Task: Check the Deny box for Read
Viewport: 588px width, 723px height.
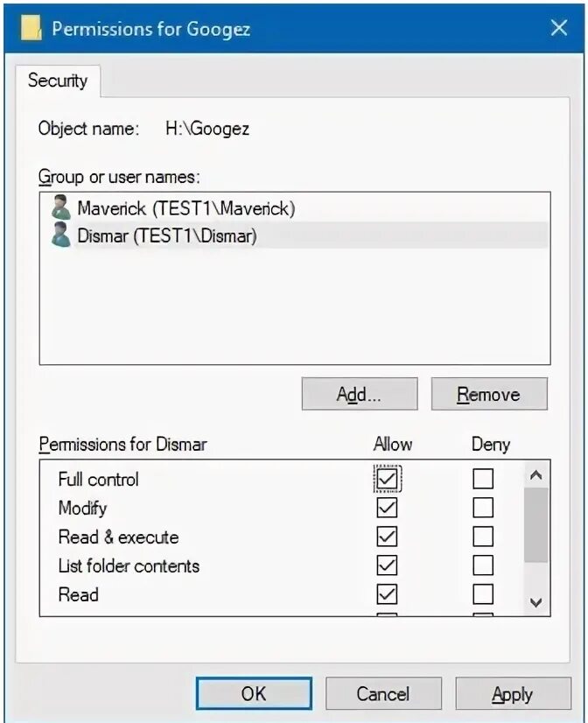Action: point(483,594)
